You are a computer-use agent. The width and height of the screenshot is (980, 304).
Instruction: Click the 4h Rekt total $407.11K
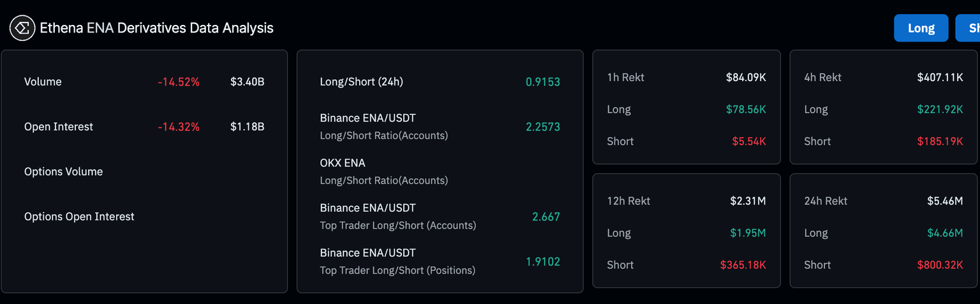click(x=940, y=77)
